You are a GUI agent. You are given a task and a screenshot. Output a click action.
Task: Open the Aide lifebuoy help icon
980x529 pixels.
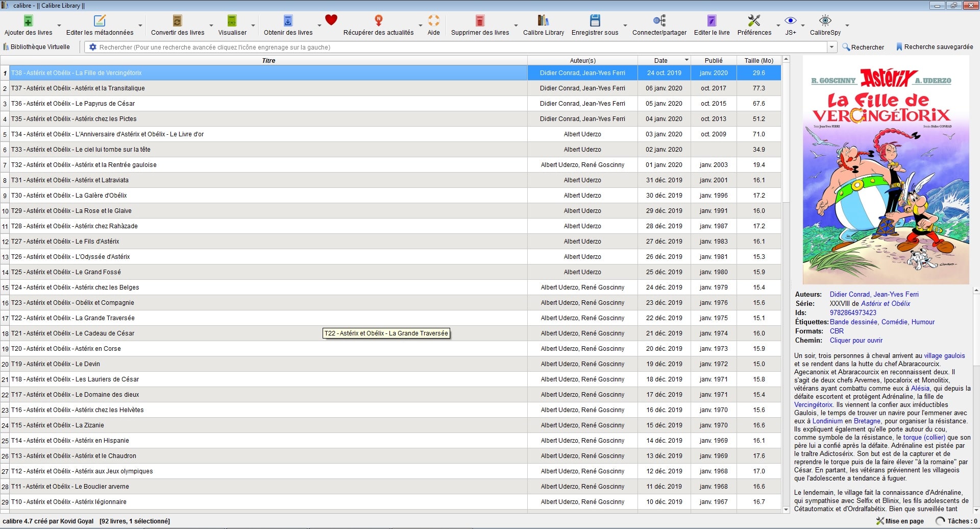click(433, 21)
